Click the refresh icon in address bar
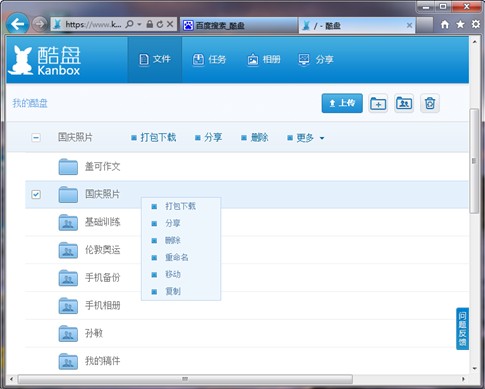The width and height of the screenshot is (485, 389). point(160,24)
